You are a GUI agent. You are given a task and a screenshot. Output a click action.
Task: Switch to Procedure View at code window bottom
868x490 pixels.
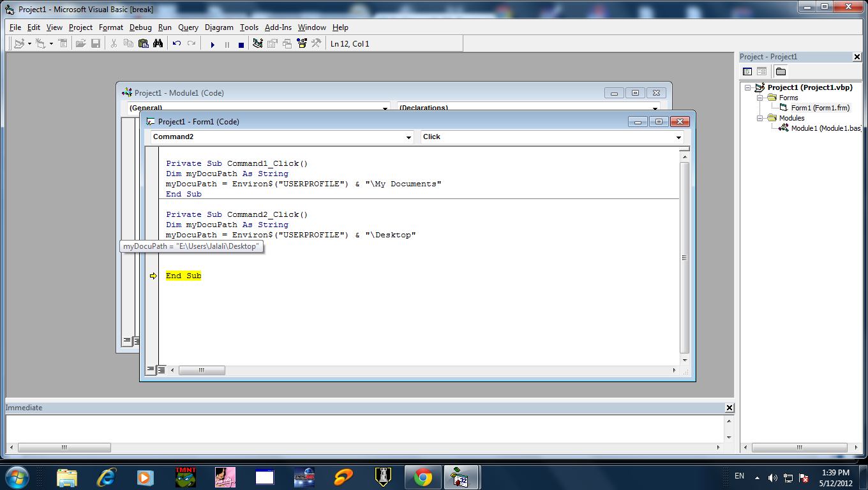click(151, 369)
